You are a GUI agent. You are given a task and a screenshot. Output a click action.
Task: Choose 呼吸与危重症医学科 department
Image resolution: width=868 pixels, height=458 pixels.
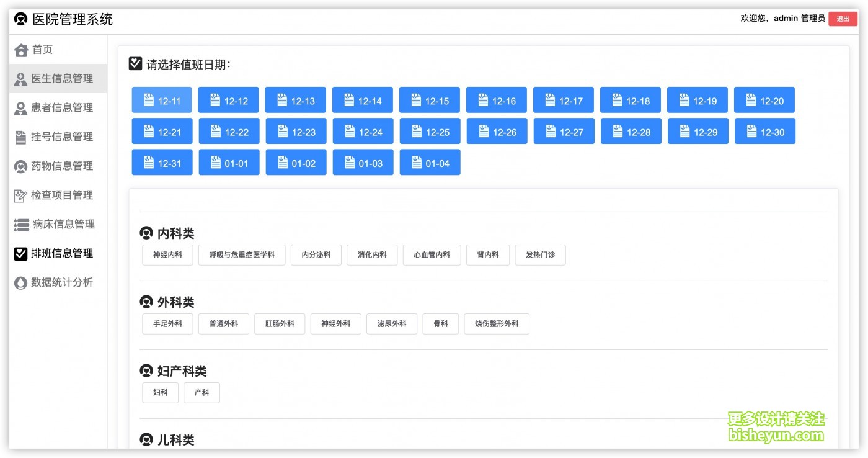coord(242,255)
